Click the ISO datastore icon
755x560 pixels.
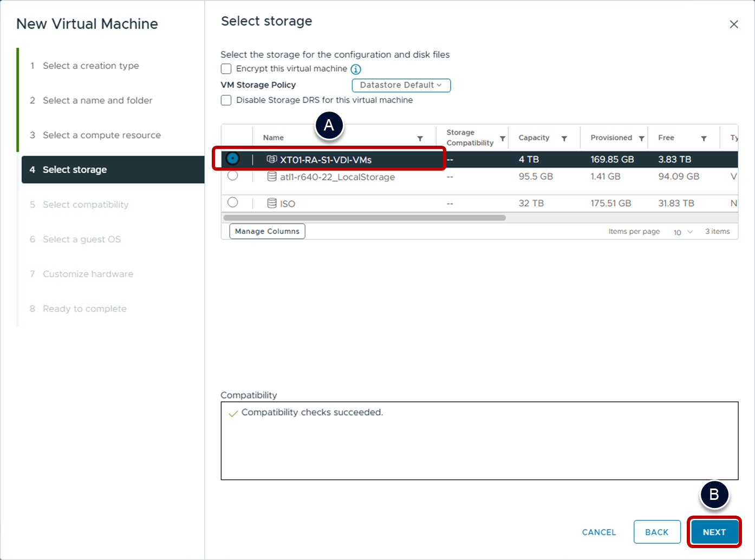[272, 203]
